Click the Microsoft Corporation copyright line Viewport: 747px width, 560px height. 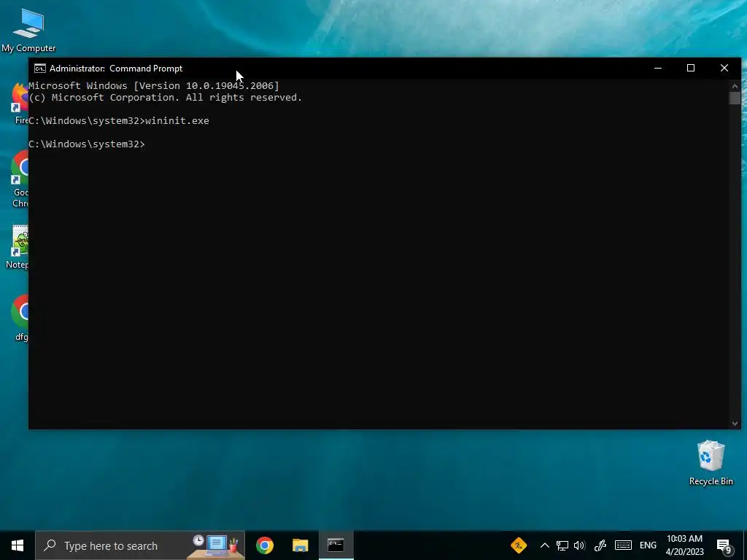point(166,98)
